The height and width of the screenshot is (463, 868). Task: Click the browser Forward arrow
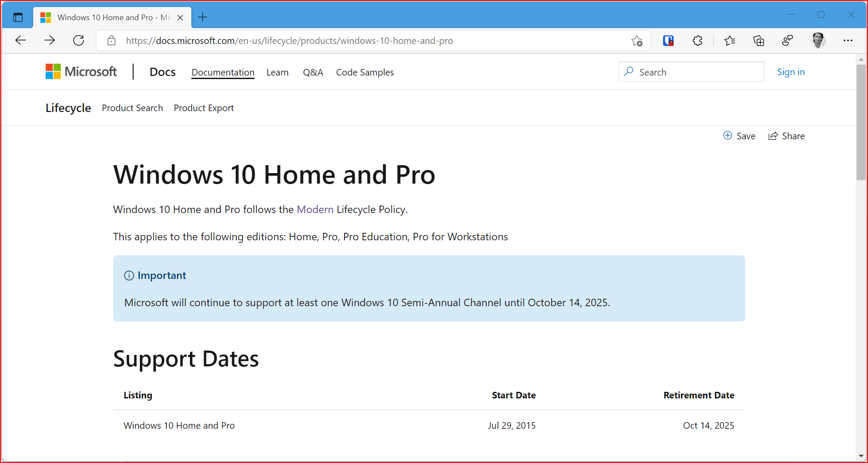click(50, 40)
